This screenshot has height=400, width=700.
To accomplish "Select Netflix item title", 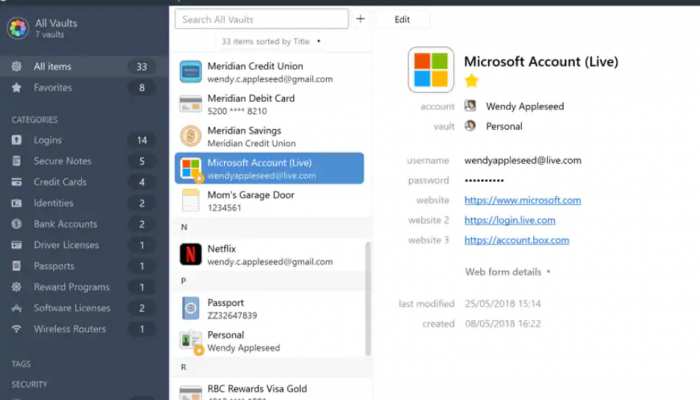I will (x=221, y=249).
